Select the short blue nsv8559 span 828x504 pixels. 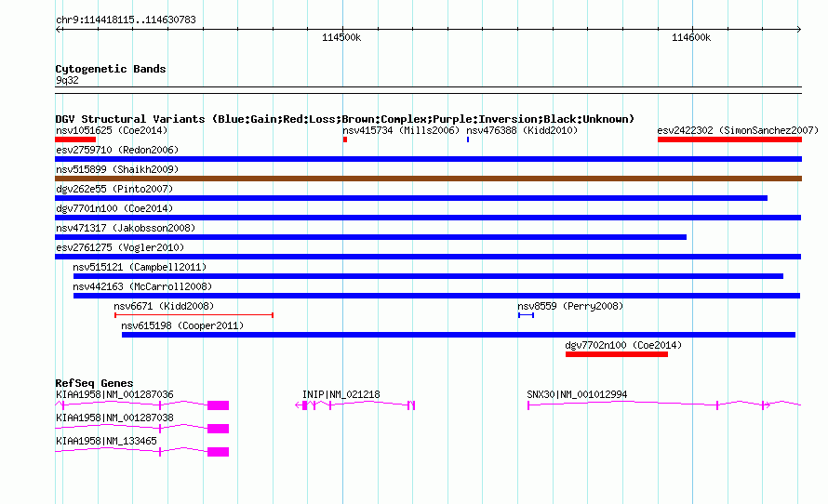(526, 315)
